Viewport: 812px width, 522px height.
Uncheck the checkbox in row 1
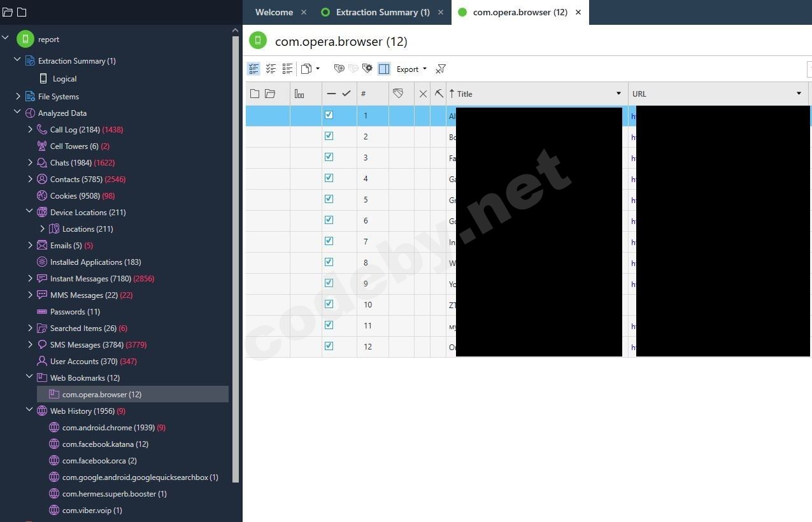(x=329, y=115)
